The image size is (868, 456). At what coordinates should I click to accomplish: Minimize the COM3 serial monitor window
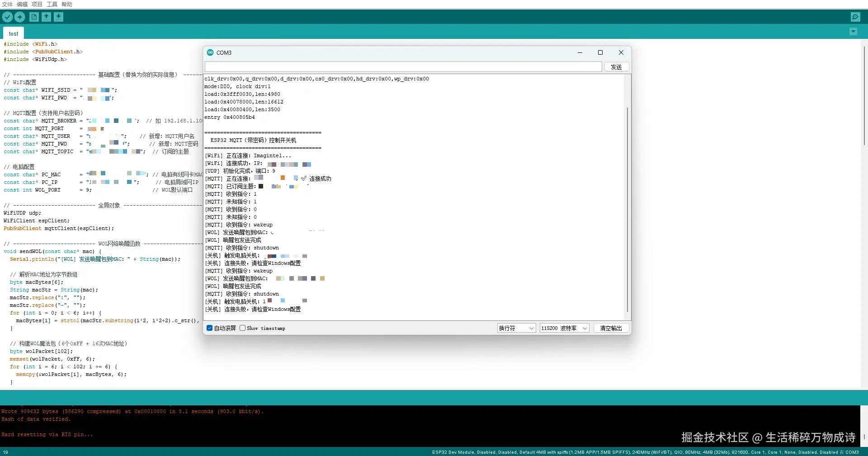[580, 52]
